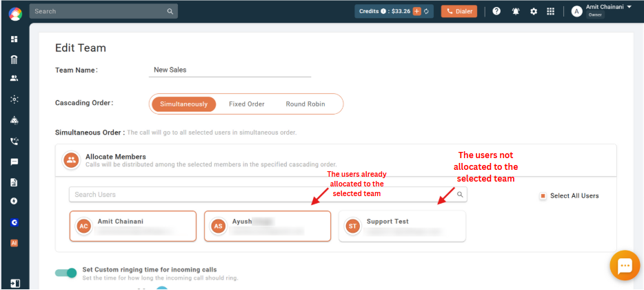
Task: Toggle the Select All Users checkbox
Action: tap(543, 196)
